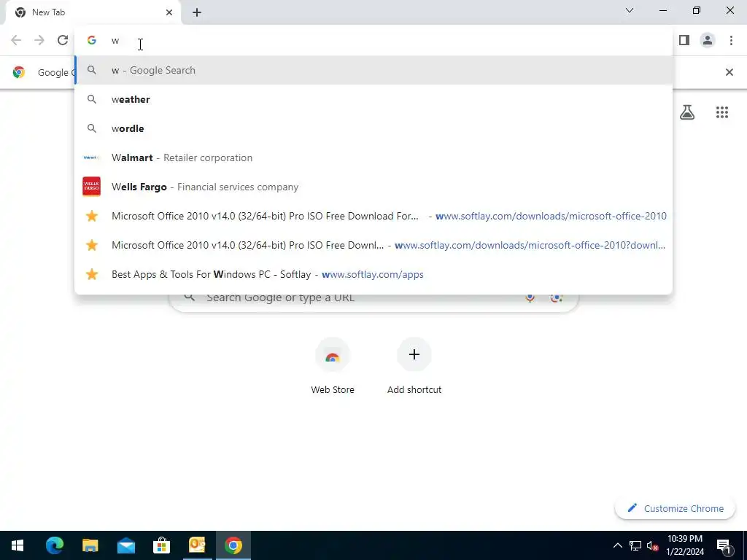Open Microsoft Store from the taskbar
The height and width of the screenshot is (560, 747).
click(x=161, y=545)
